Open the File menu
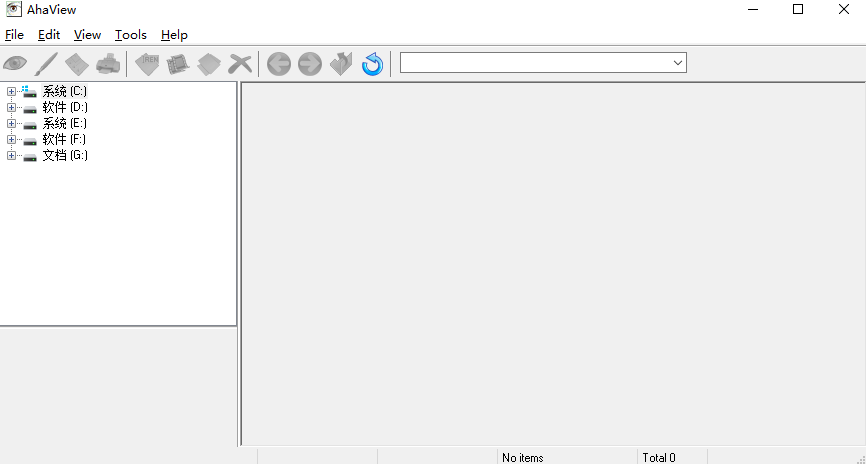The width and height of the screenshot is (866, 464). tap(14, 35)
